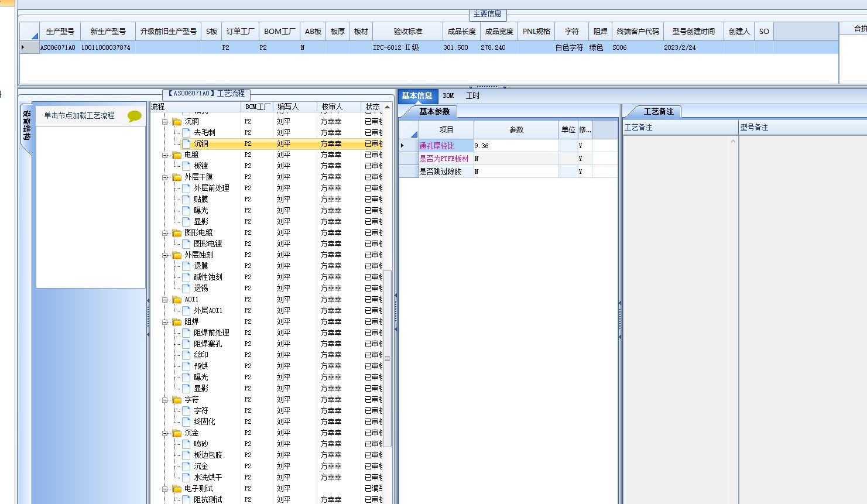This screenshot has width=867, height=504.
Task: Switch to the 基本信息 tab
Action: 417,96
